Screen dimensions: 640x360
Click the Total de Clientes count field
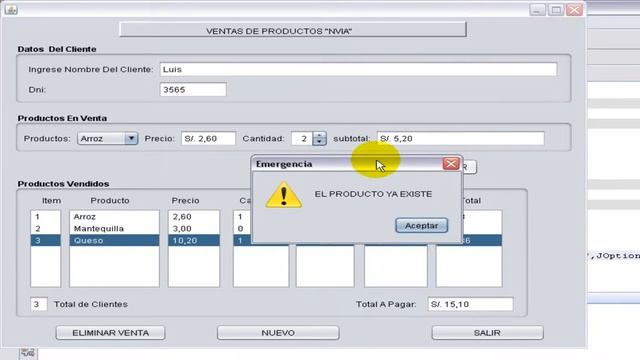(x=39, y=304)
